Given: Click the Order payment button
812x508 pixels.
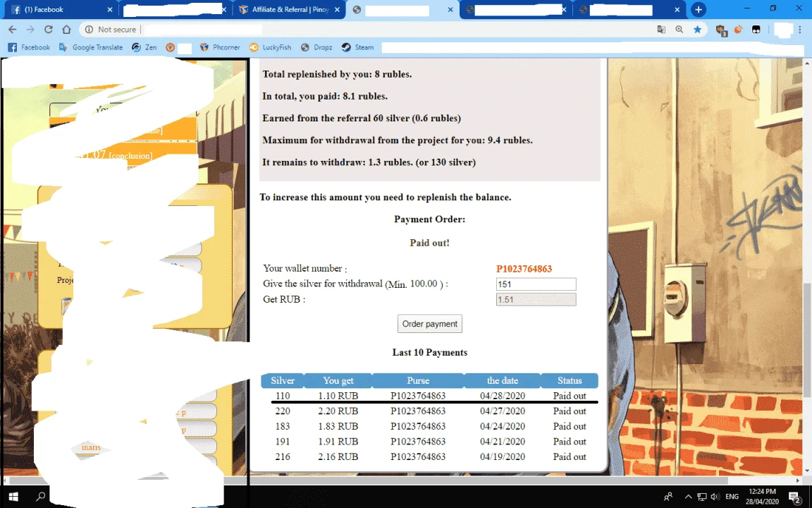Looking at the screenshot, I should tap(430, 324).
